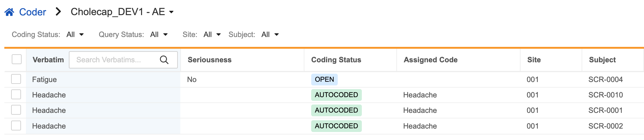Expand the Site filter dropdown

tap(212, 35)
